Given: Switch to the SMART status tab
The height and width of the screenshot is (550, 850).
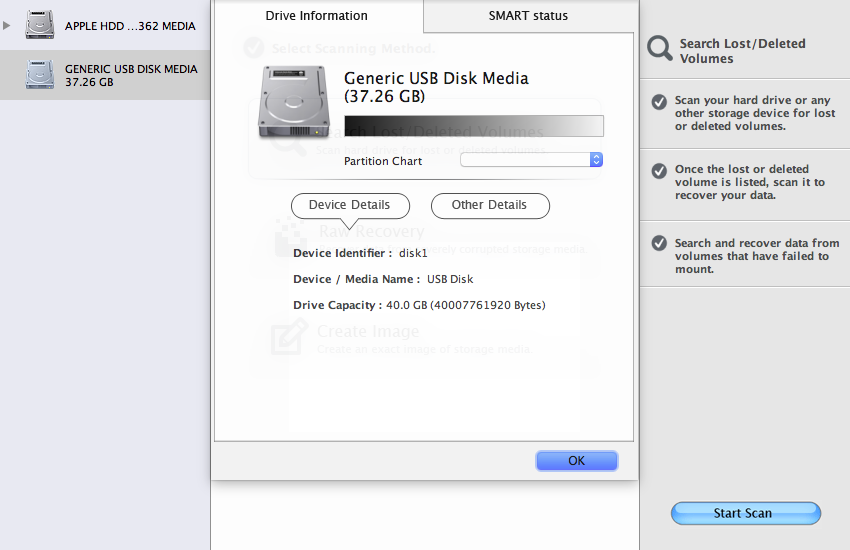Looking at the screenshot, I should [x=528, y=16].
